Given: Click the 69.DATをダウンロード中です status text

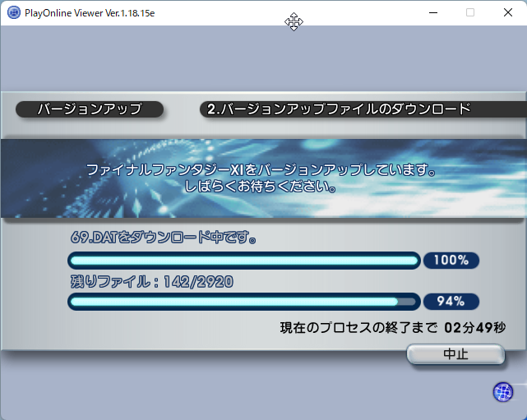Looking at the screenshot, I should coord(164,238).
